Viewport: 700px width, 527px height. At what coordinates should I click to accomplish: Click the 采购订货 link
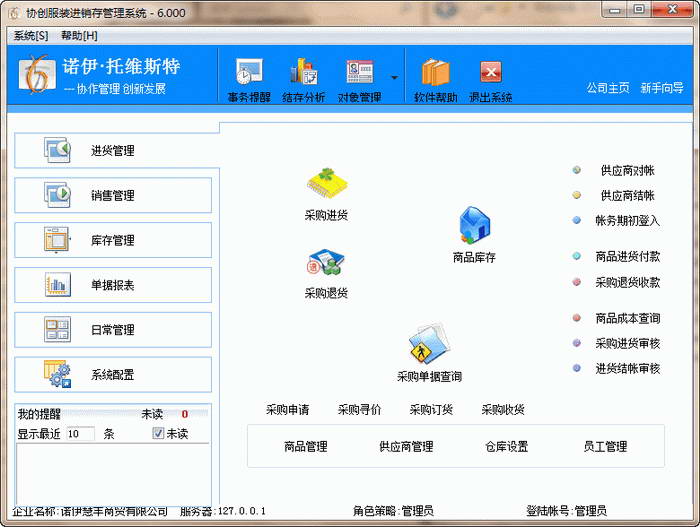point(431,410)
